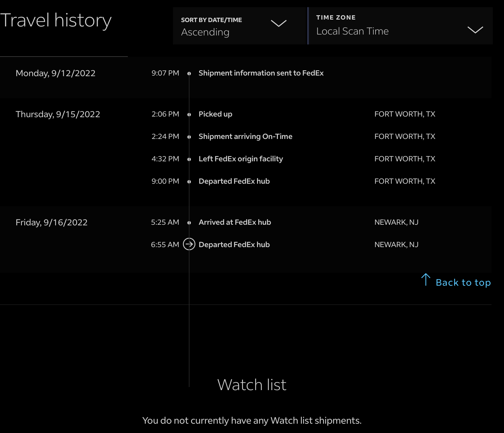Click the Watch list heading

point(252,385)
